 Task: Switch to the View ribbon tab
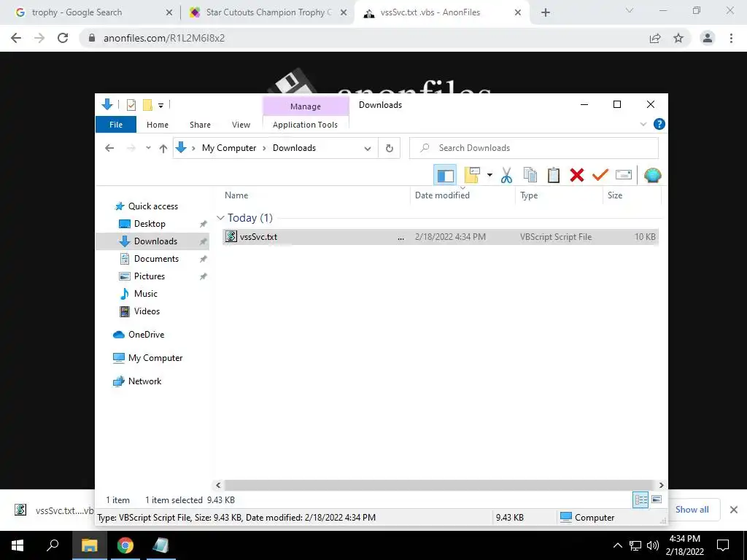pyautogui.click(x=241, y=125)
